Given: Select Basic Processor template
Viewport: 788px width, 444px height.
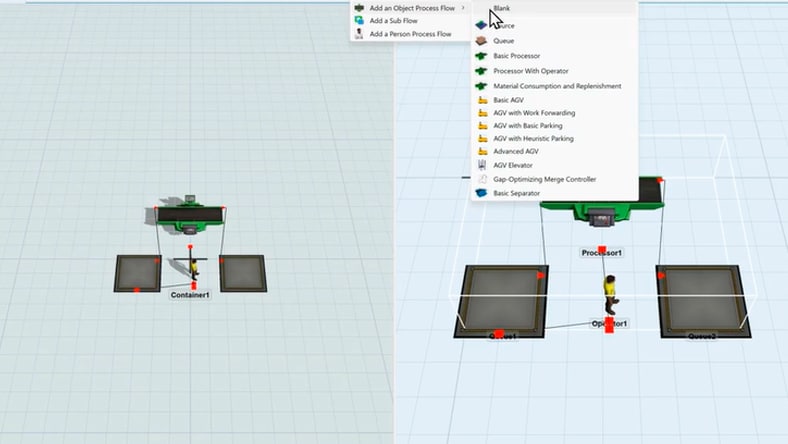Looking at the screenshot, I should click(x=554, y=56).
